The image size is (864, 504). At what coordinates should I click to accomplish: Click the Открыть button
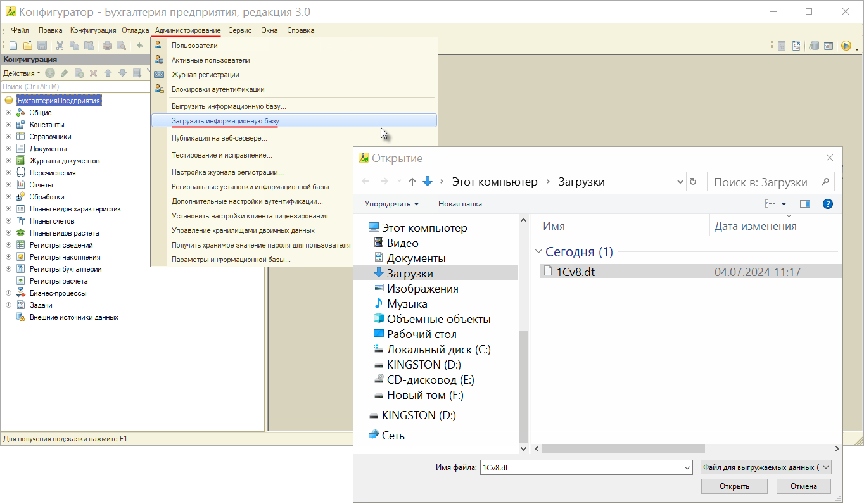[x=734, y=486]
